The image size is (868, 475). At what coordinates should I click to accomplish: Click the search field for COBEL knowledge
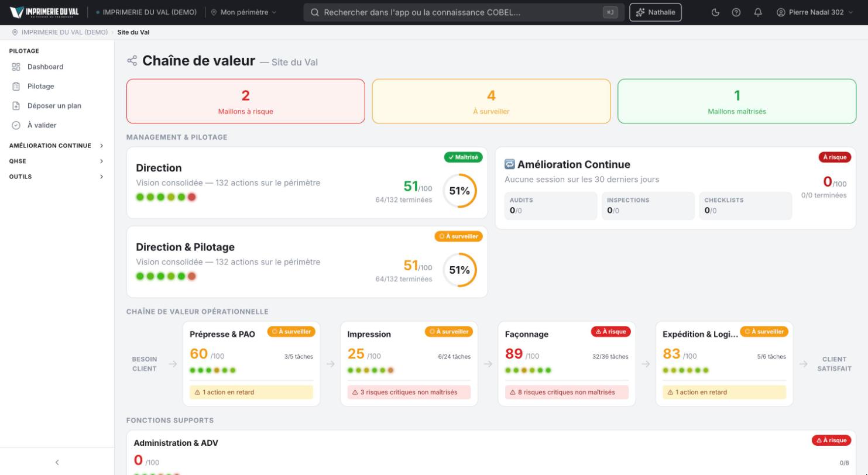click(464, 12)
